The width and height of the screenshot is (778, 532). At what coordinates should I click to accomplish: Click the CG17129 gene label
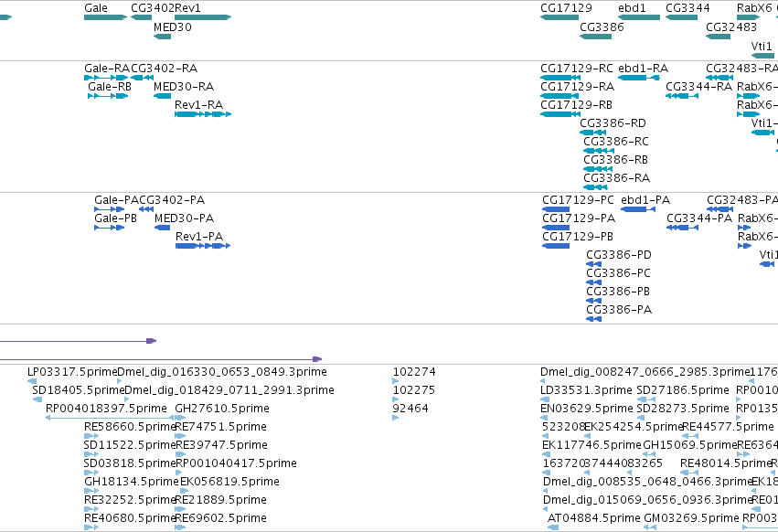(566, 8)
